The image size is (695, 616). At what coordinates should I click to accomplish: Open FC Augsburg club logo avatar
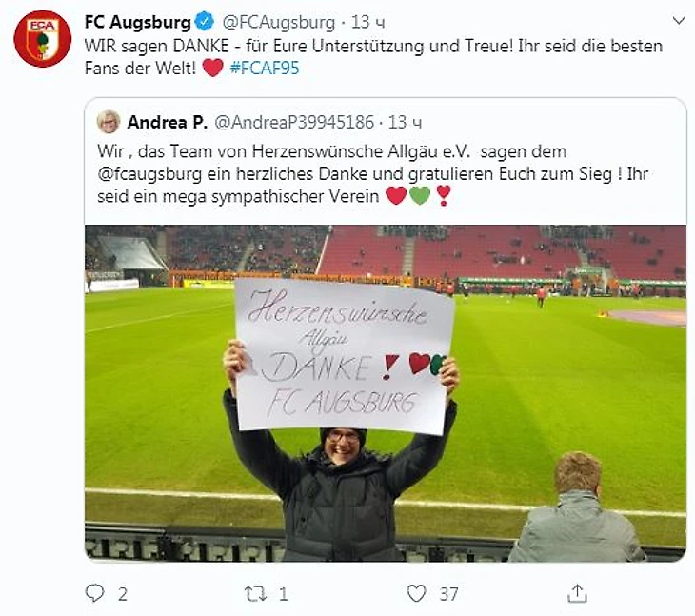click(x=43, y=38)
